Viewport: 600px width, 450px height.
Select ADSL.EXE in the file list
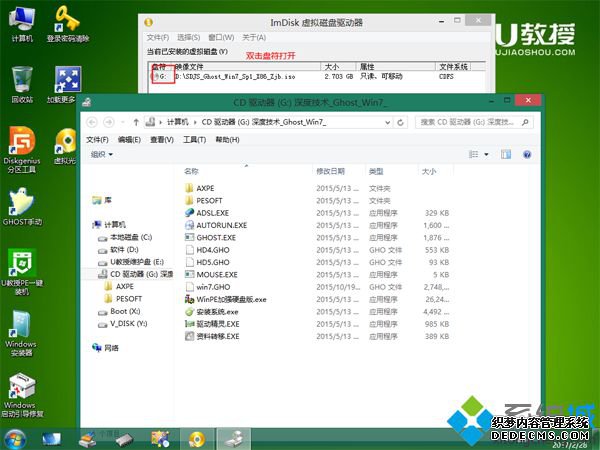pos(207,213)
